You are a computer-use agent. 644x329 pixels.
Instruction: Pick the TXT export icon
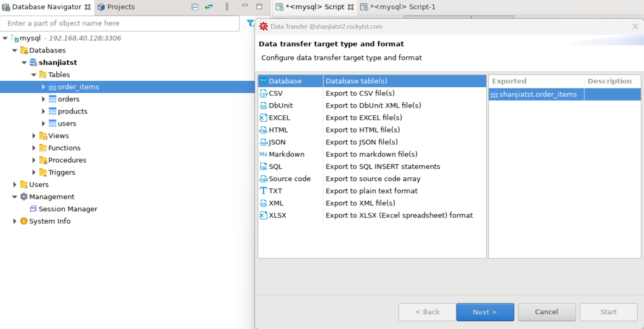coord(263,191)
